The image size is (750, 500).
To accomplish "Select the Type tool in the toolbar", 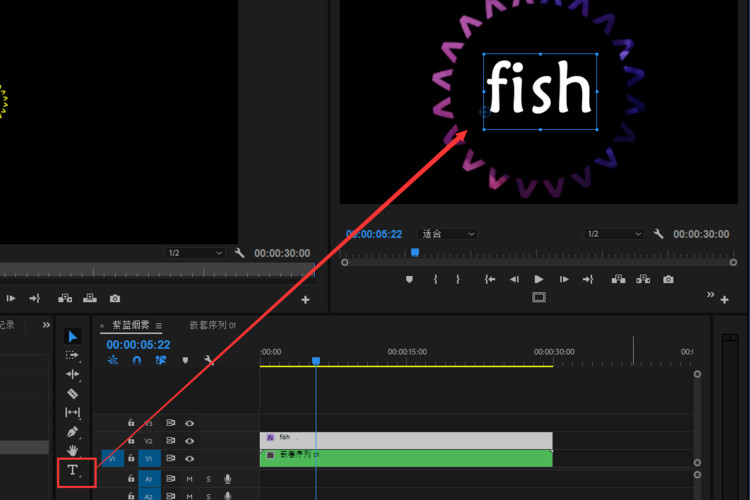I will click(x=73, y=470).
